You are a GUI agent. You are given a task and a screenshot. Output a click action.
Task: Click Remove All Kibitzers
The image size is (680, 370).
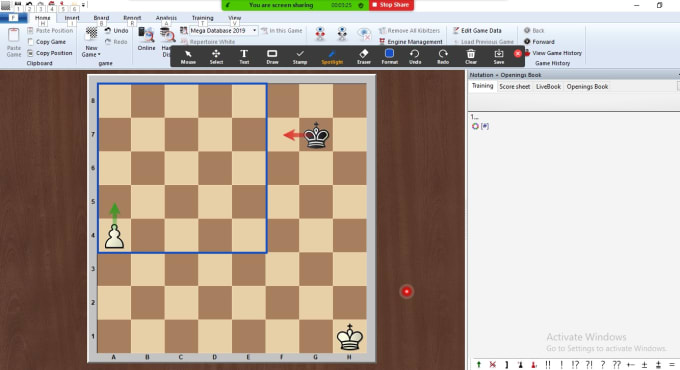click(409, 30)
